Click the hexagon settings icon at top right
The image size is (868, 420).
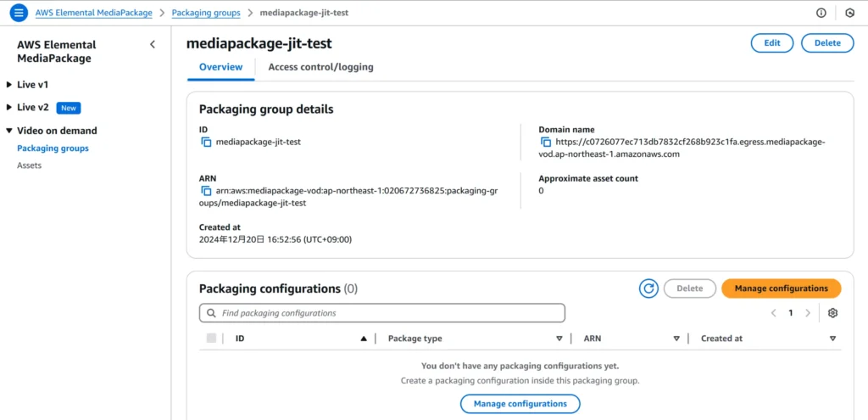849,13
